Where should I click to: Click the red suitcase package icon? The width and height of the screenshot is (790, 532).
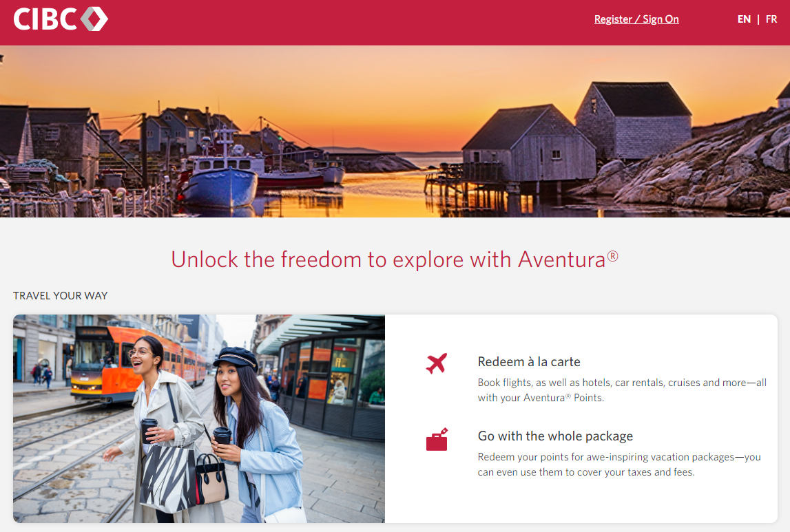(x=437, y=439)
